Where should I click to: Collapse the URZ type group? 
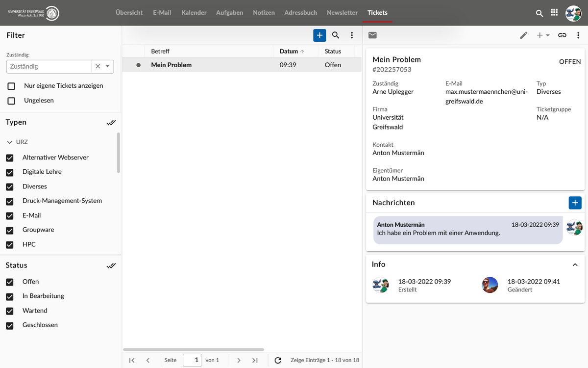(9, 142)
